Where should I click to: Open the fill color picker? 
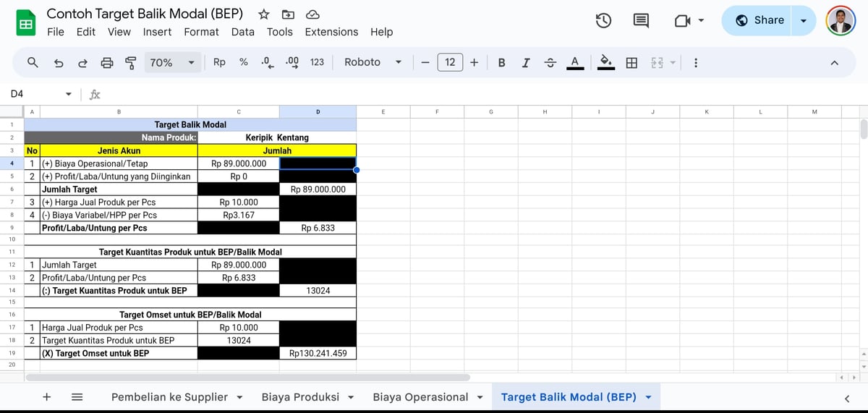[x=607, y=63]
